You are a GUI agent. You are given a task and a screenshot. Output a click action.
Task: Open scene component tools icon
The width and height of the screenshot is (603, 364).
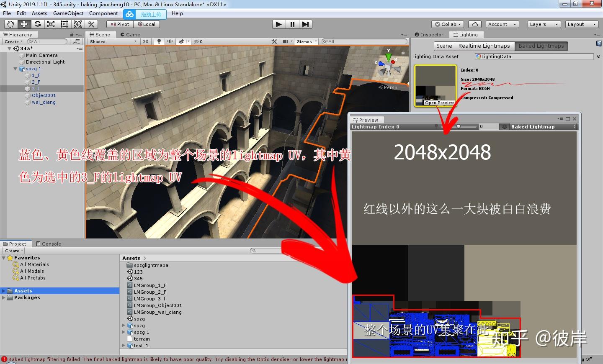(274, 41)
